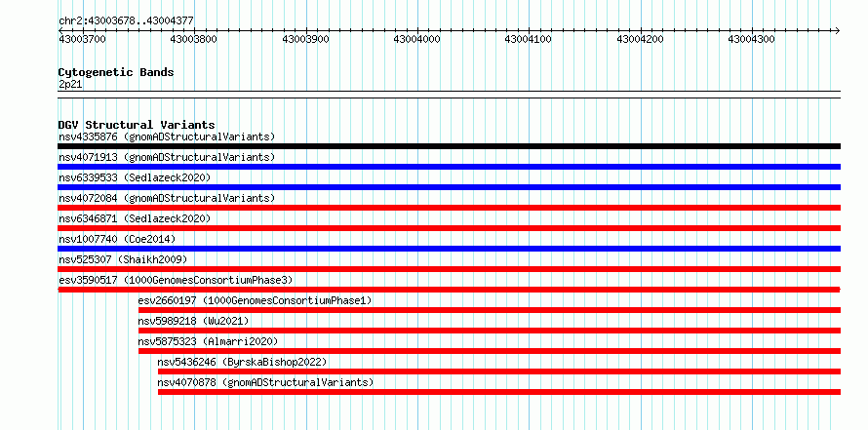Open esv3590517 1000GenomesConsortiumPhase3 label

point(176,280)
